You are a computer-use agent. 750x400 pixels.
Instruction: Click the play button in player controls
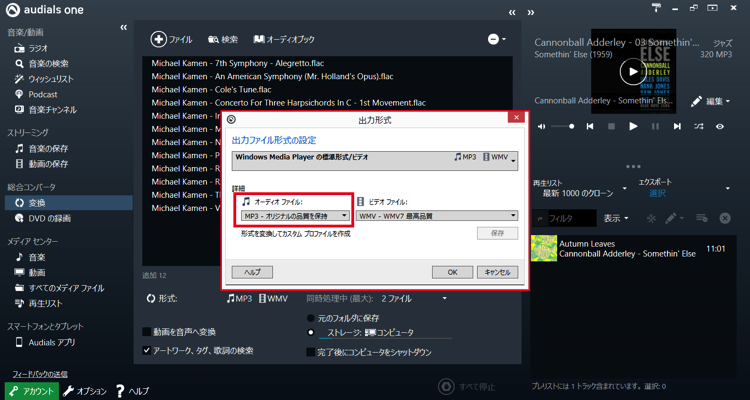(x=633, y=127)
